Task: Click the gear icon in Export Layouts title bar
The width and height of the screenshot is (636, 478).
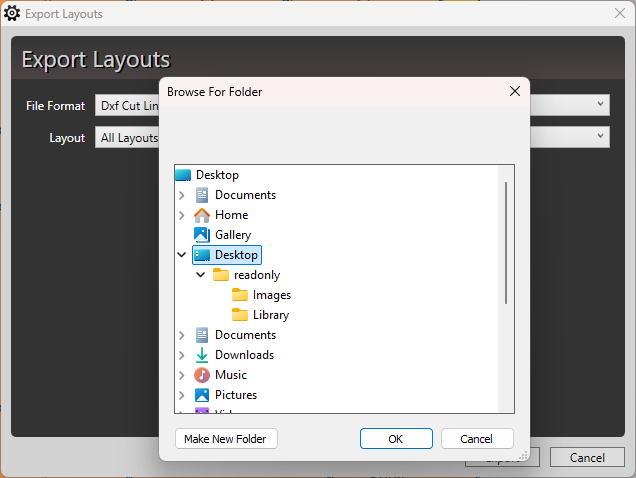Action: [x=12, y=13]
